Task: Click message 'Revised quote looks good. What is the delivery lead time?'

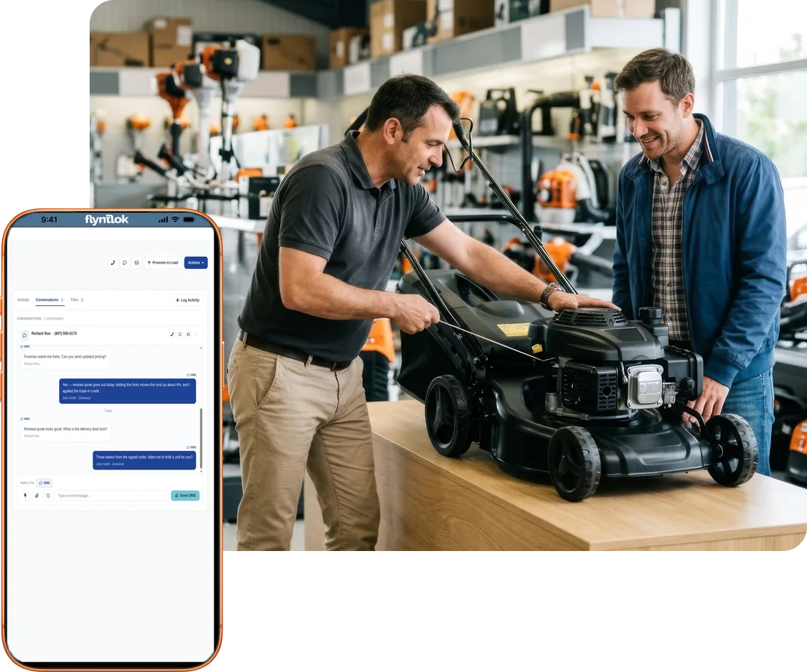Action: click(x=65, y=432)
